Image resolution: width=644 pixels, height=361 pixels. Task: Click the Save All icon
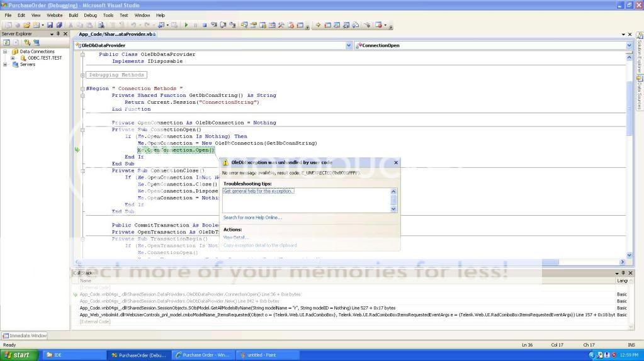pyautogui.click(x=59, y=25)
